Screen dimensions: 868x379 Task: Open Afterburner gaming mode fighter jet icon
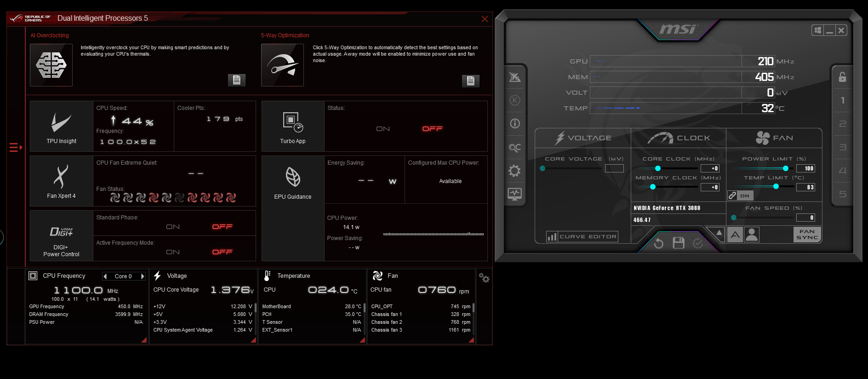(515, 77)
